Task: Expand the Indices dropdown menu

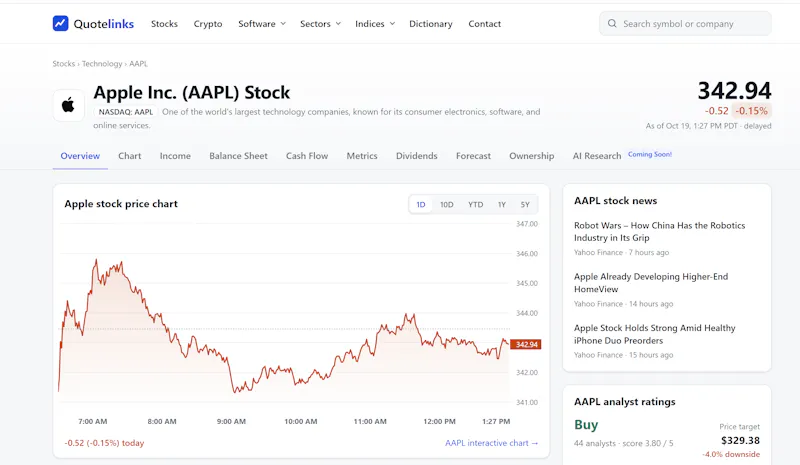Action: tap(375, 23)
